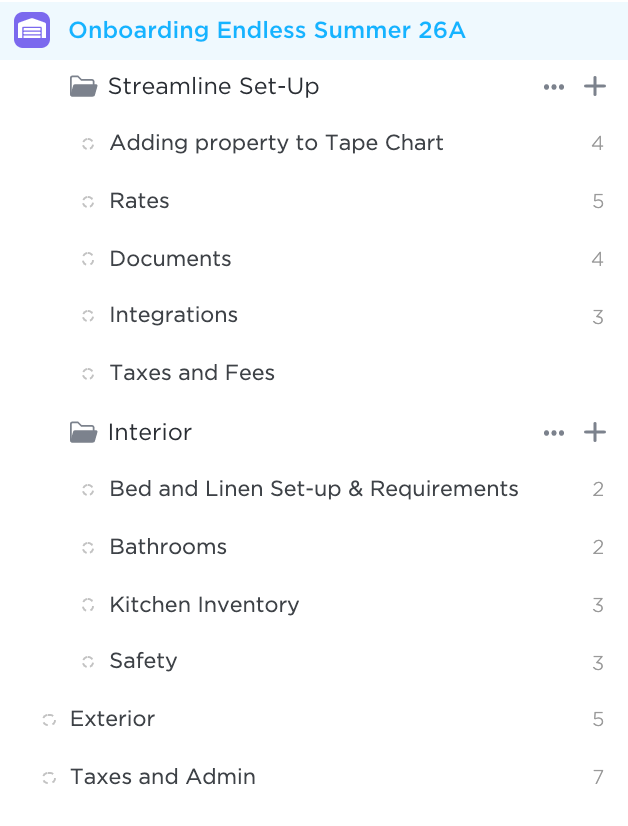This screenshot has height=826, width=628.
Task: Select the Integrations list
Action: pos(173,315)
